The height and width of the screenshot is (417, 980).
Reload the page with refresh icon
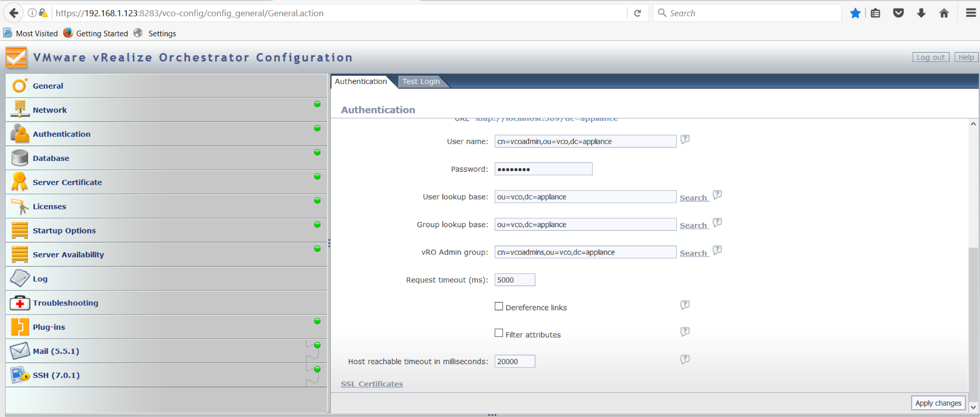(x=638, y=13)
